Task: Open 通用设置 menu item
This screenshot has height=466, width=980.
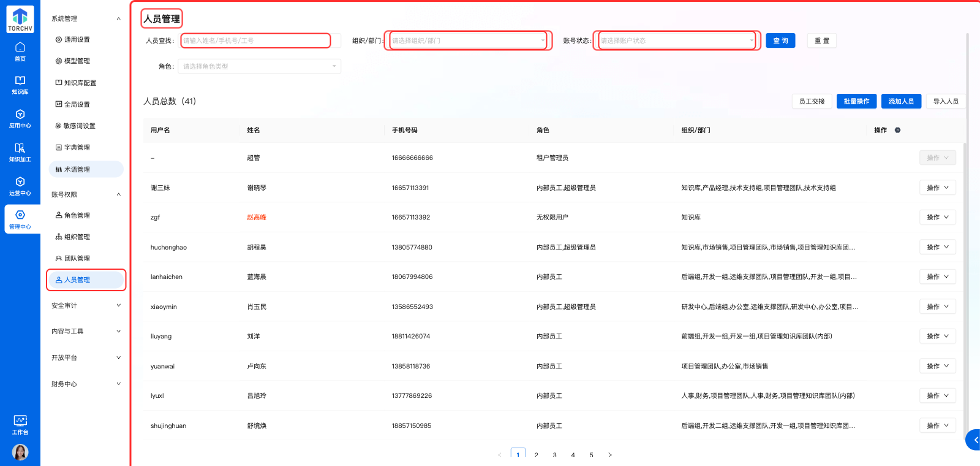Action: [x=86, y=39]
